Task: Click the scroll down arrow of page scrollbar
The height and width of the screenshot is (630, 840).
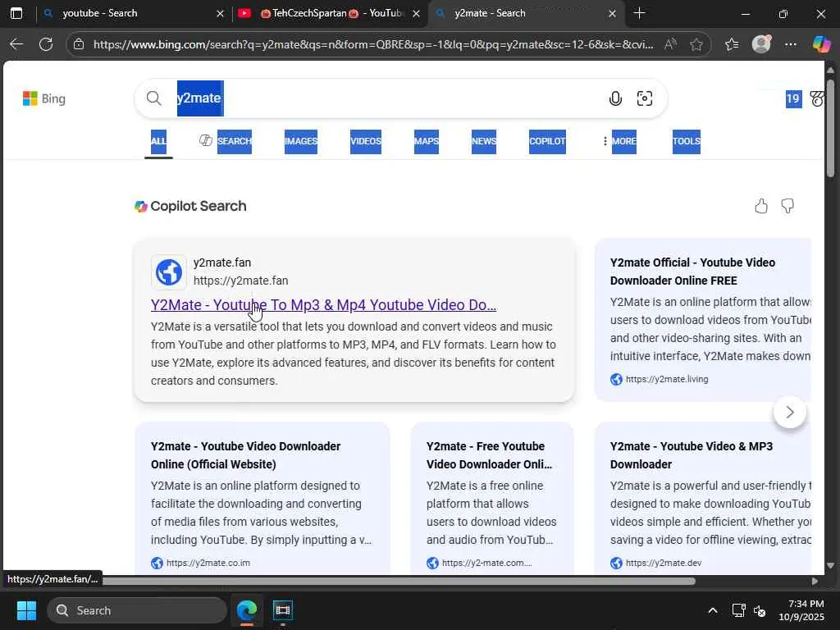Action: (830, 566)
